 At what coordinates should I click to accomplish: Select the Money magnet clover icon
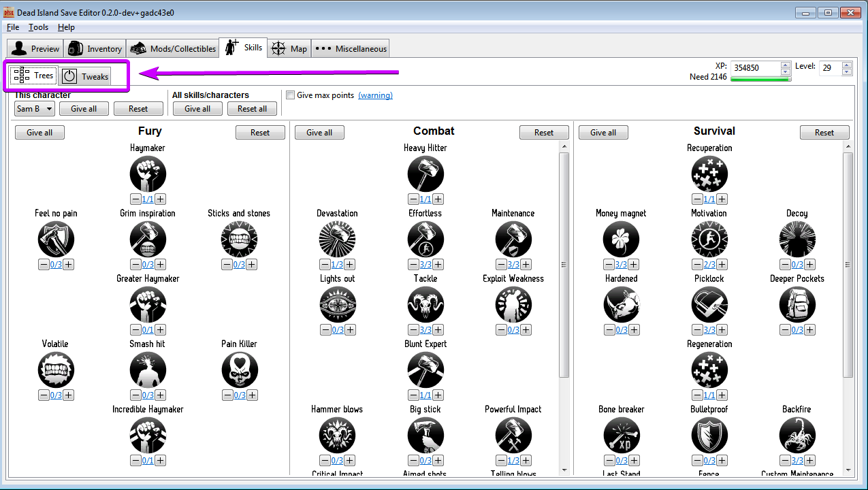click(x=621, y=239)
